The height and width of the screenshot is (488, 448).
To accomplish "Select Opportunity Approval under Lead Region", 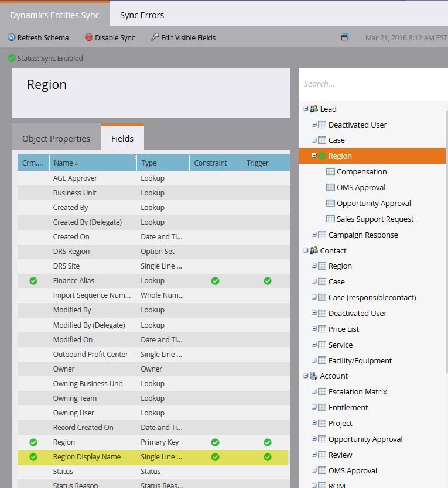I will pyautogui.click(x=374, y=203).
